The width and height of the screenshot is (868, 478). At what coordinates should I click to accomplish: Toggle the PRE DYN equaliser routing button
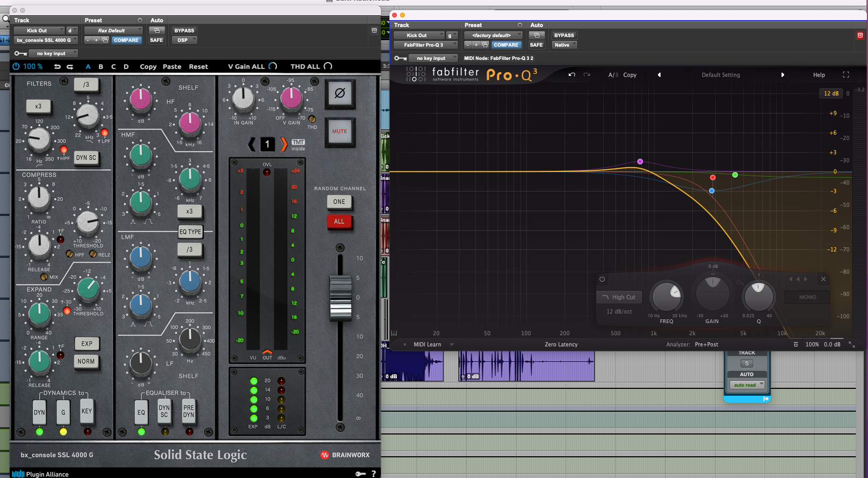point(189,412)
